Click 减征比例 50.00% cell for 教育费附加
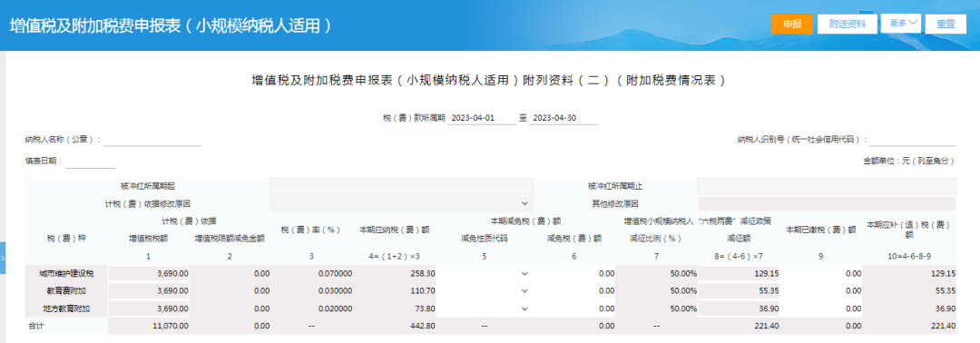 [658, 291]
